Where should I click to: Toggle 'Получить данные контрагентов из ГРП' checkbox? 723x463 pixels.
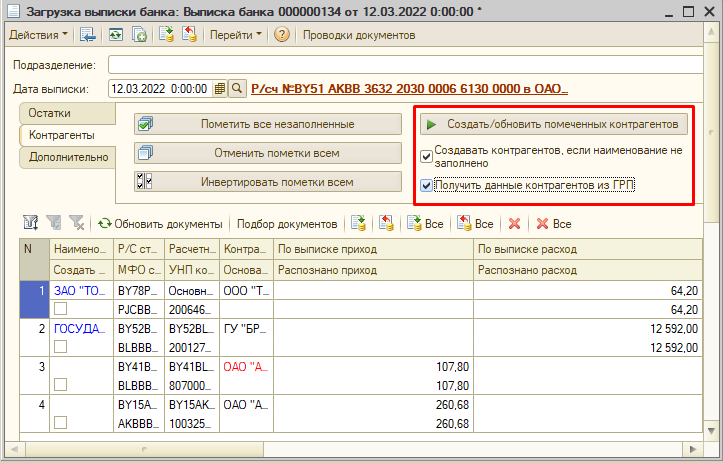tap(427, 186)
